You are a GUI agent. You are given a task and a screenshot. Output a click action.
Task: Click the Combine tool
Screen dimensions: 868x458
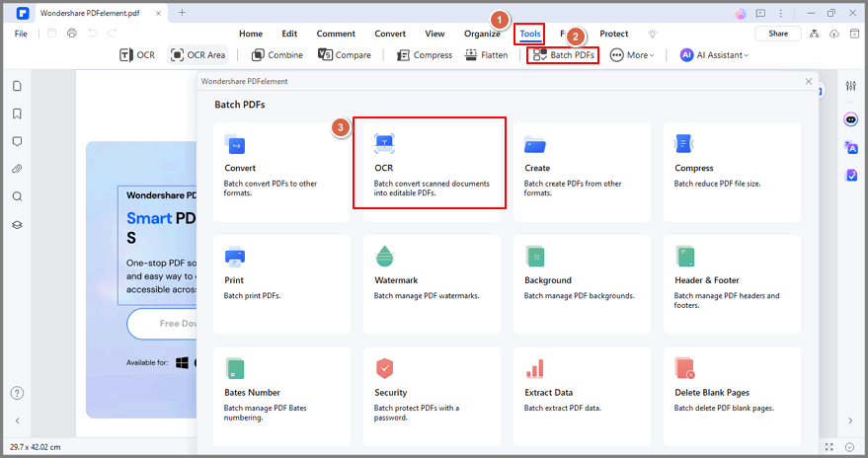coord(276,54)
